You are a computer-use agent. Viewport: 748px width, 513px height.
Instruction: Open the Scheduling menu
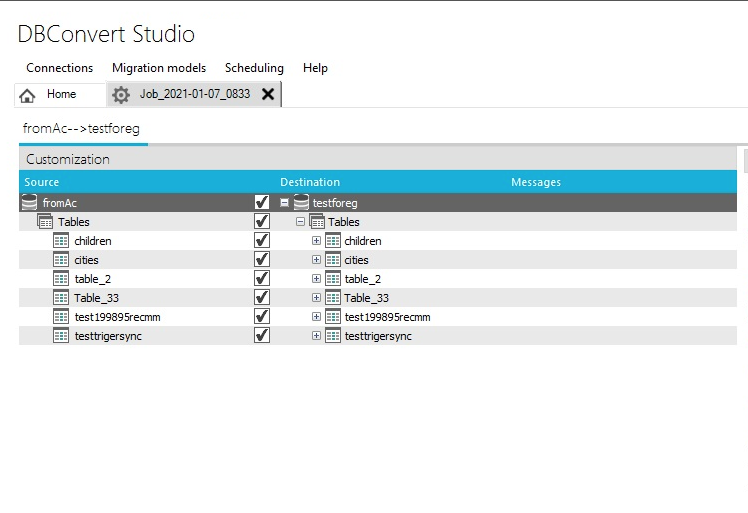pos(254,68)
